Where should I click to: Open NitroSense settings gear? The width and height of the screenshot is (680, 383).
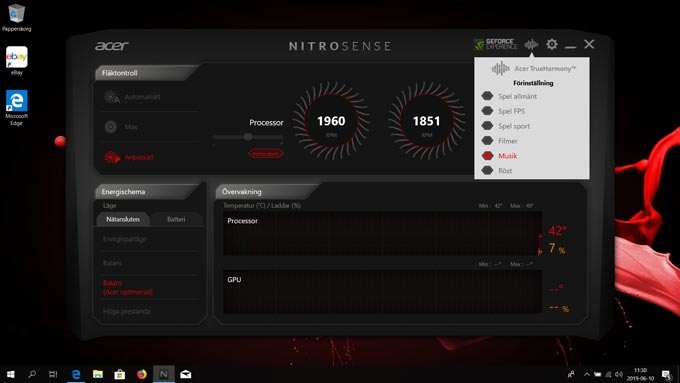[x=552, y=44]
